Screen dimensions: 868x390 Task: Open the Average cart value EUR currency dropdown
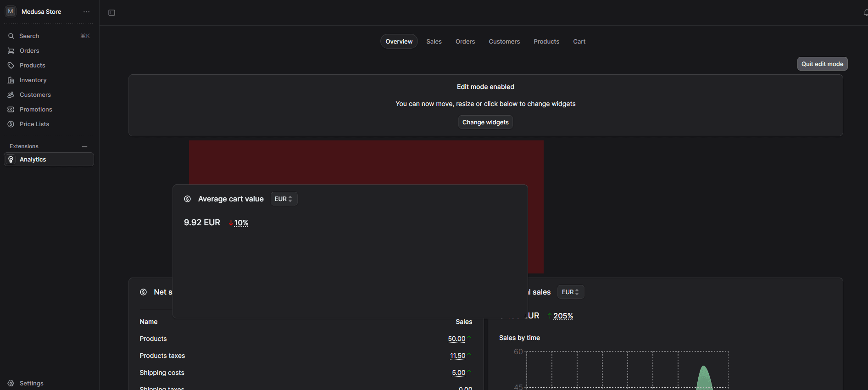tap(284, 199)
